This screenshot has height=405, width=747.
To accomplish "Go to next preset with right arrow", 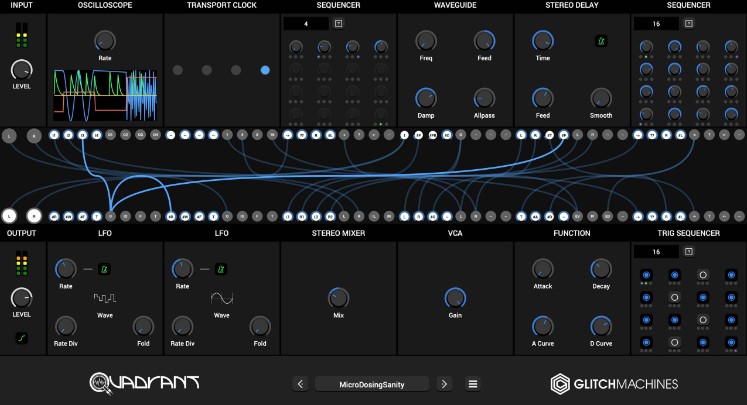I will point(444,384).
